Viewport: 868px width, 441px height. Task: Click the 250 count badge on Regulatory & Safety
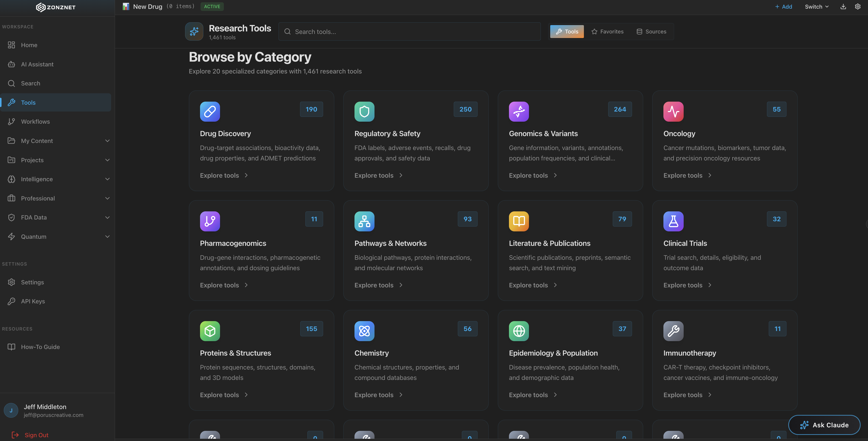tap(465, 109)
